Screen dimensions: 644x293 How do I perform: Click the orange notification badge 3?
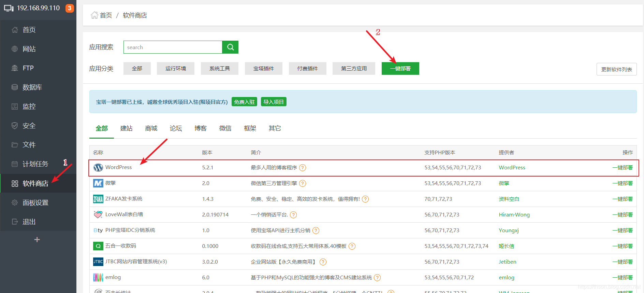click(70, 8)
